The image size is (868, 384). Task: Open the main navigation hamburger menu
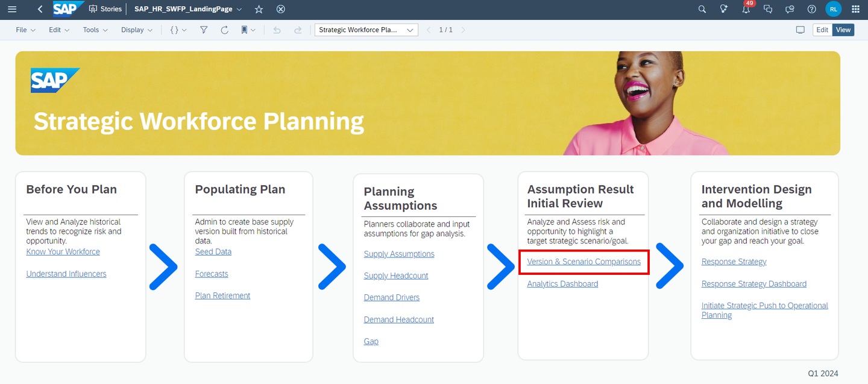(x=12, y=9)
